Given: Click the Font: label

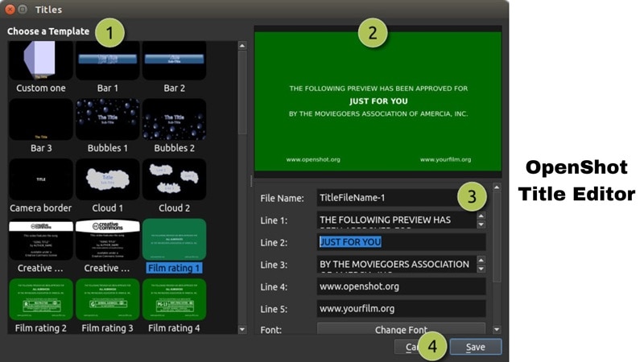Looking at the screenshot, I should [x=271, y=330].
